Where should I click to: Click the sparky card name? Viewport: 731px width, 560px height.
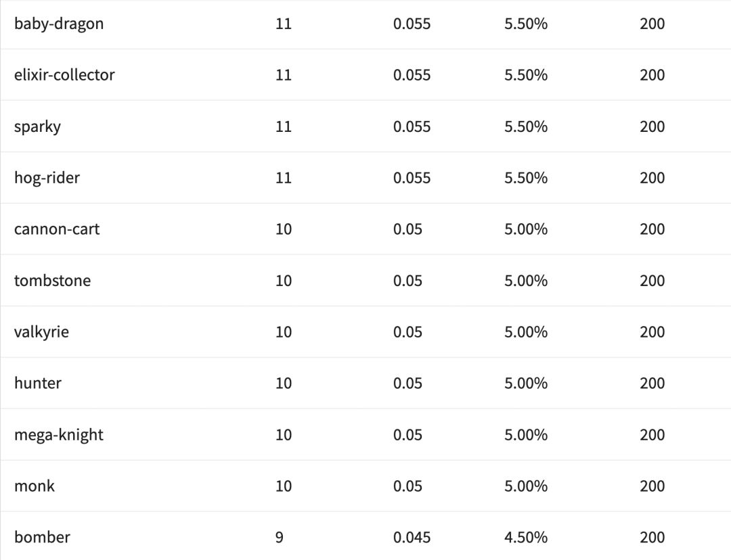[x=37, y=126]
